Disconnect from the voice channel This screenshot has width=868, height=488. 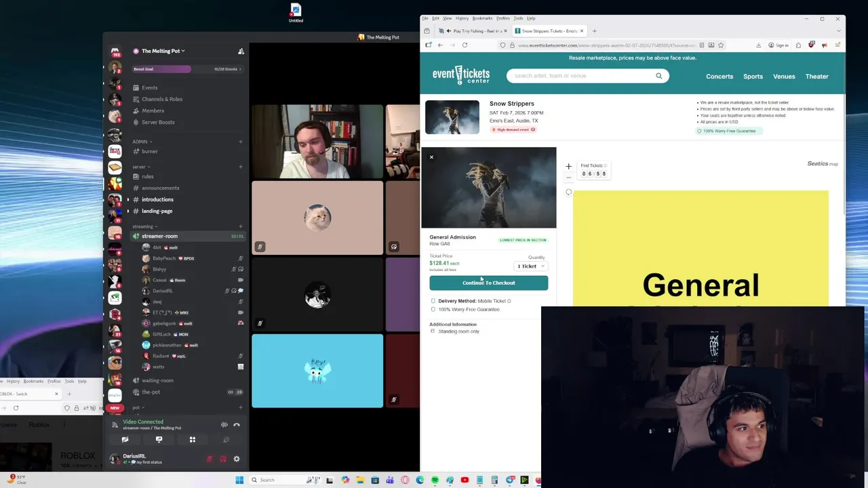pos(237,425)
